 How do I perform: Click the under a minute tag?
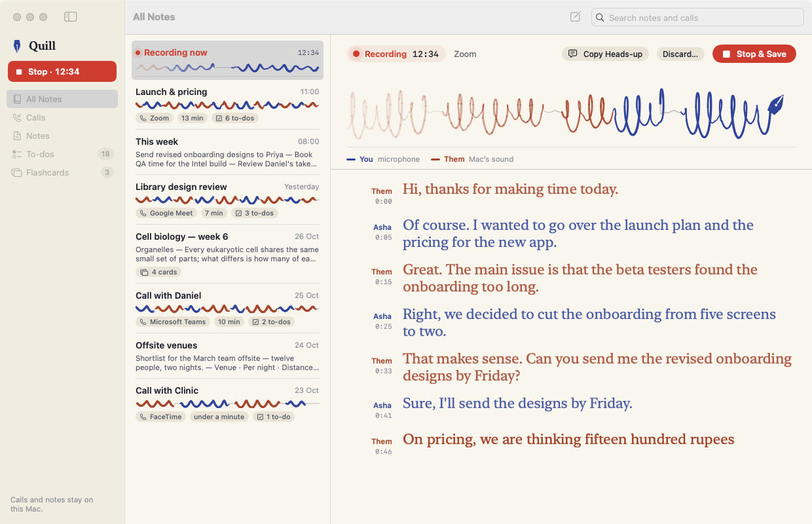pyautogui.click(x=219, y=417)
